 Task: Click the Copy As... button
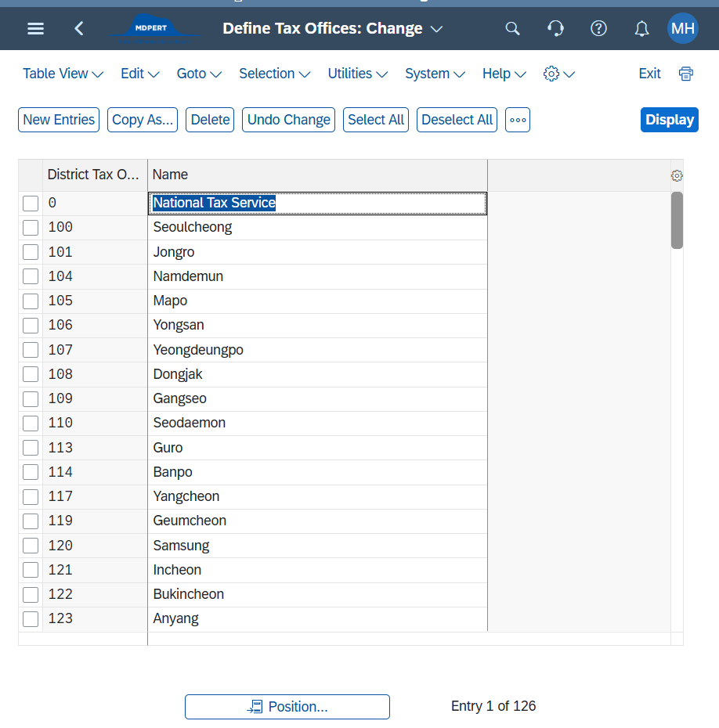point(143,120)
